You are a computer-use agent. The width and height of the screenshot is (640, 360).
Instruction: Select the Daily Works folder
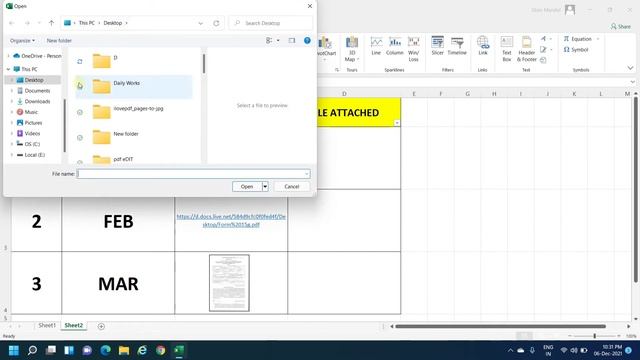pos(134,87)
